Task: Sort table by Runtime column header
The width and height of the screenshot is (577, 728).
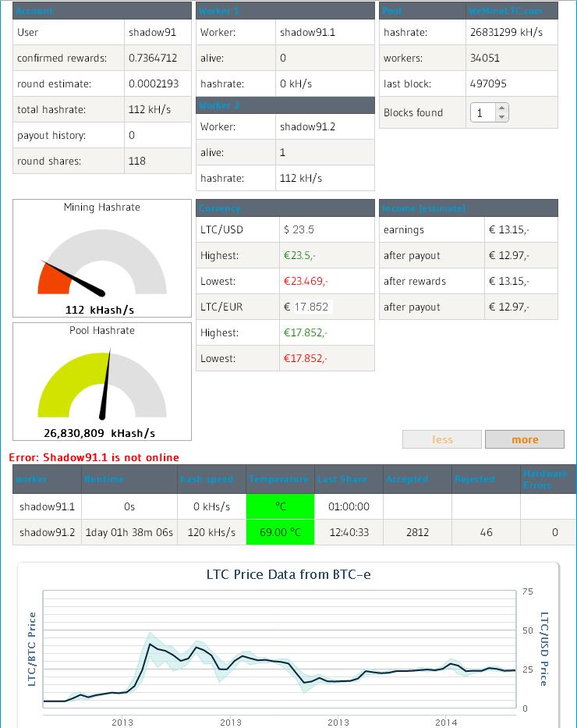Action: click(104, 479)
